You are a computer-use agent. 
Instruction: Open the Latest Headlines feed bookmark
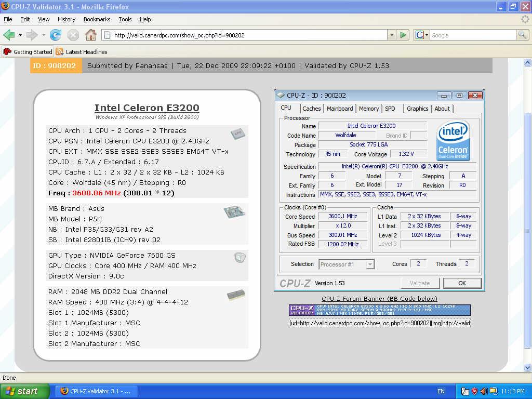point(82,51)
